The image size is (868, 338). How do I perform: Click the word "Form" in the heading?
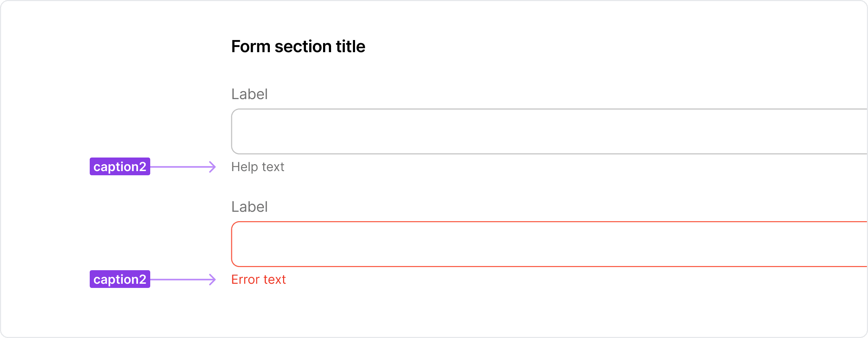(251, 47)
